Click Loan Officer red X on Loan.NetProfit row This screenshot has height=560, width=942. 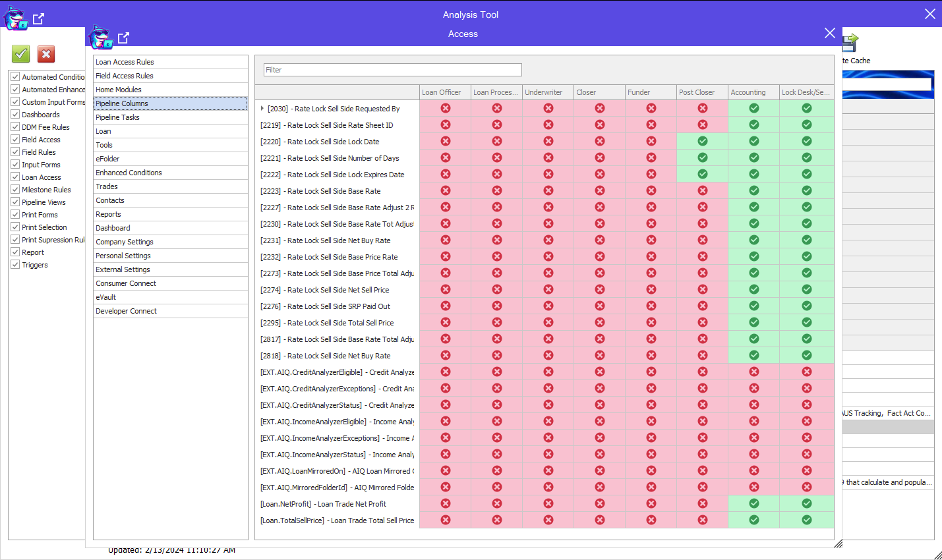click(x=446, y=503)
